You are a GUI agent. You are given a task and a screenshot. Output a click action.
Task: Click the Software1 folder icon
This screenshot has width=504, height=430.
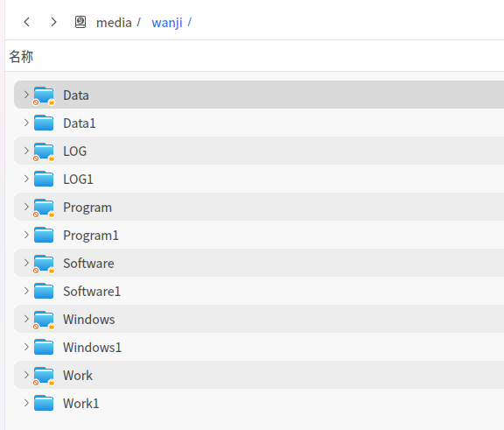[44, 291]
